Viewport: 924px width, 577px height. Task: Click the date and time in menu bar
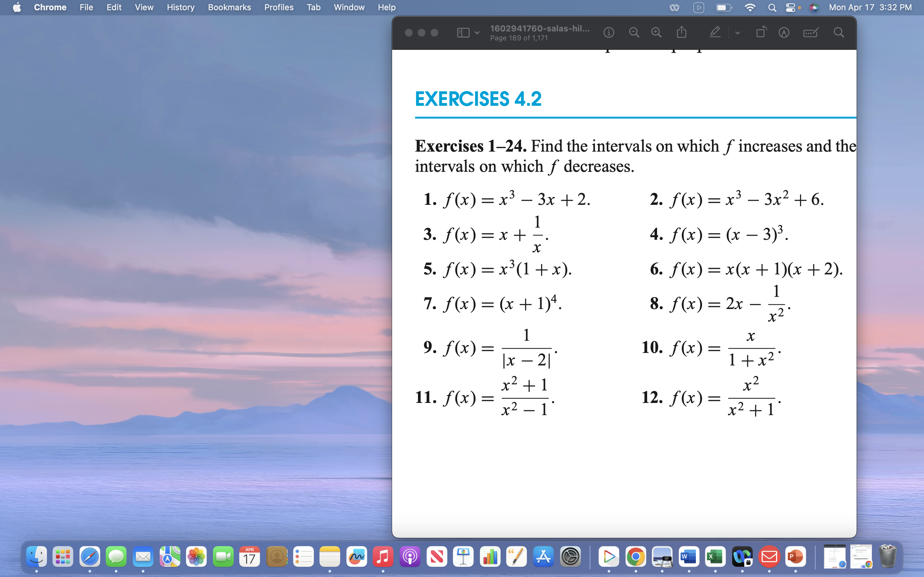(870, 7)
